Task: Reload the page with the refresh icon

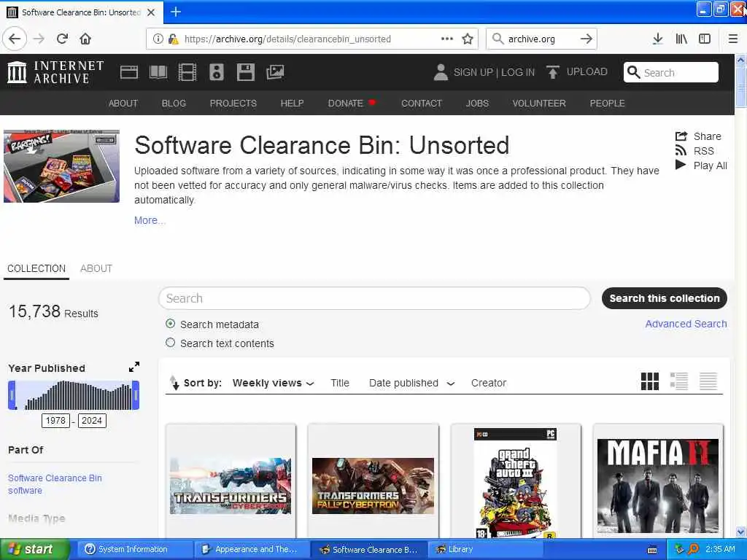Action: point(62,39)
